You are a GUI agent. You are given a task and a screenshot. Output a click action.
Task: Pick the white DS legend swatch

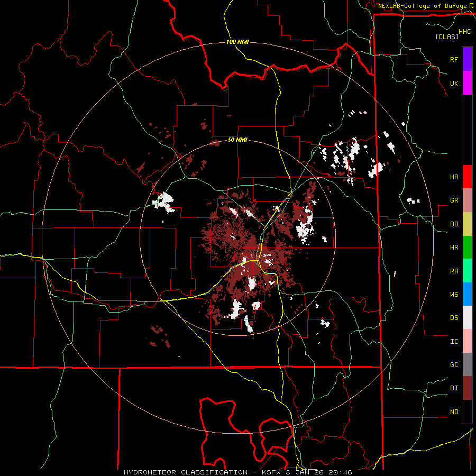click(467, 317)
